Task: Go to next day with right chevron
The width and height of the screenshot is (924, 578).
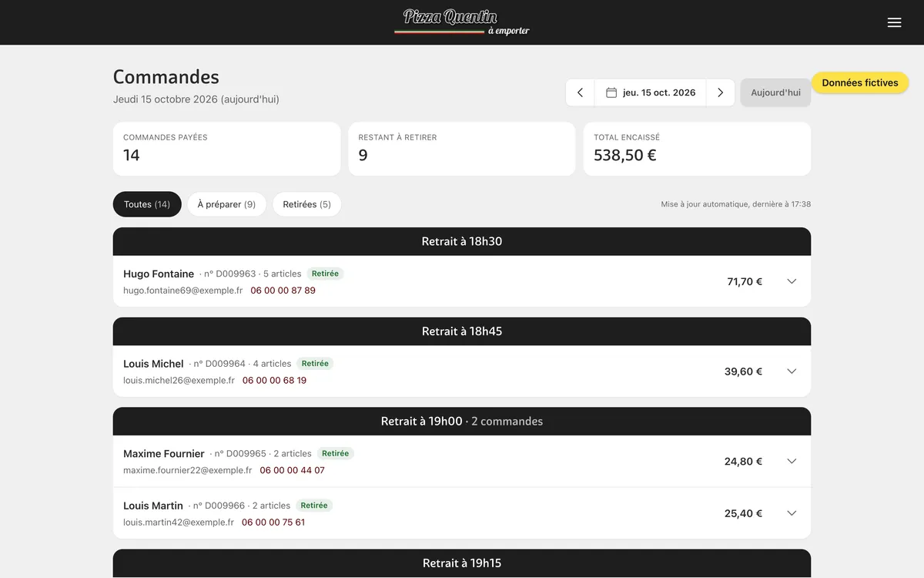Action: pos(720,92)
